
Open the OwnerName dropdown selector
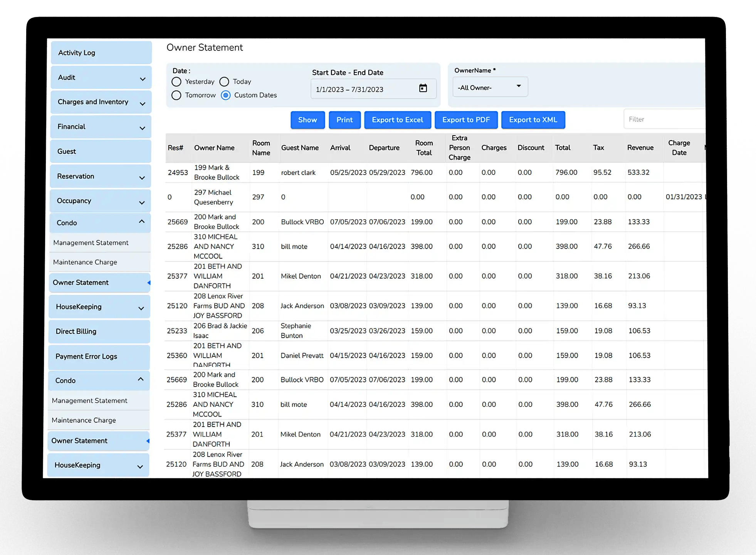tap(487, 87)
